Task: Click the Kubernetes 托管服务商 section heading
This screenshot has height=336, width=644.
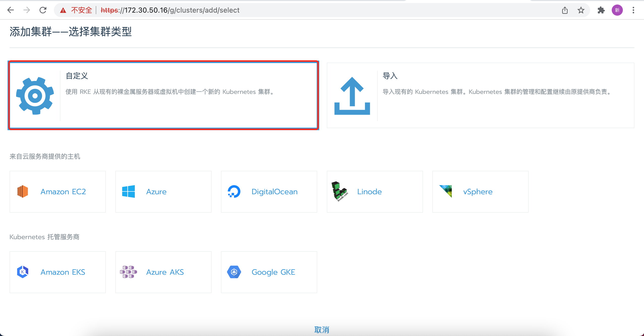Action: point(44,237)
